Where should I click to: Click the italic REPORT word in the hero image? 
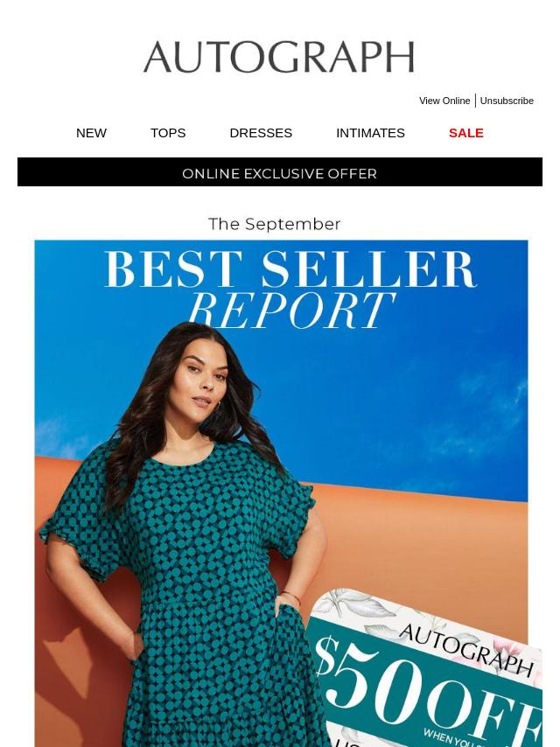tap(291, 311)
